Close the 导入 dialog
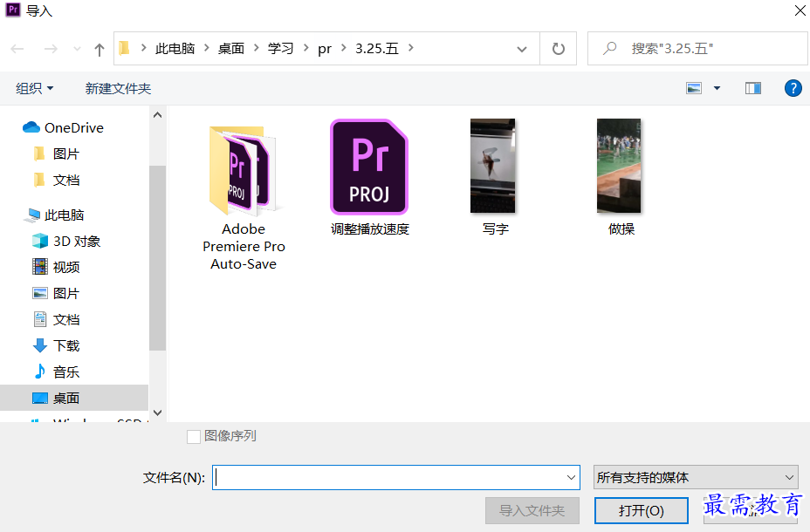 [800, 10]
